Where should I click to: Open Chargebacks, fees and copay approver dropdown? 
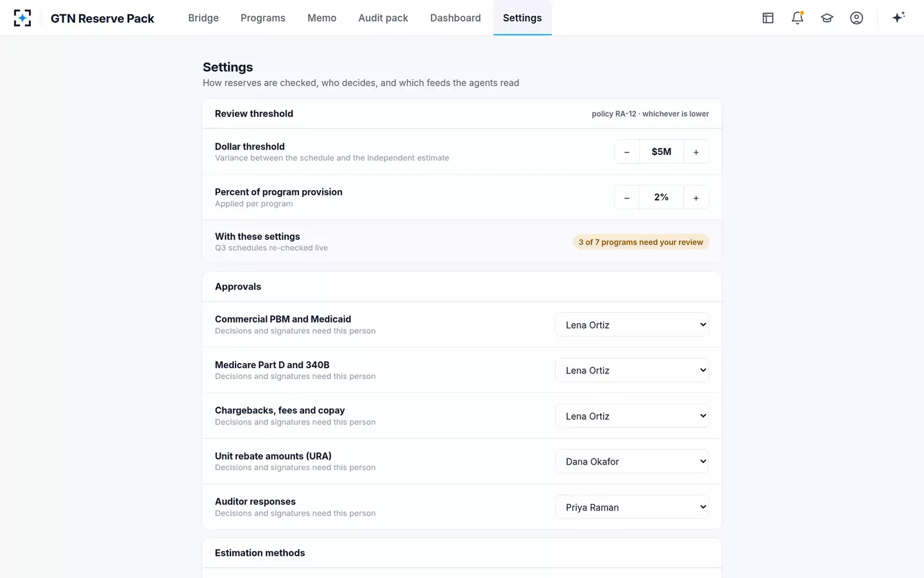(632, 416)
